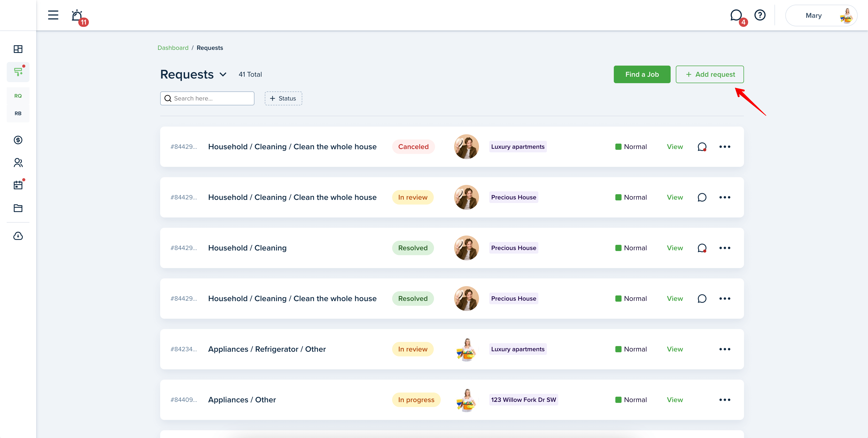Open the dashboard grid icon in sidebar
Image resolution: width=868 pixels, height=438 pixels.
click(18, 49)
